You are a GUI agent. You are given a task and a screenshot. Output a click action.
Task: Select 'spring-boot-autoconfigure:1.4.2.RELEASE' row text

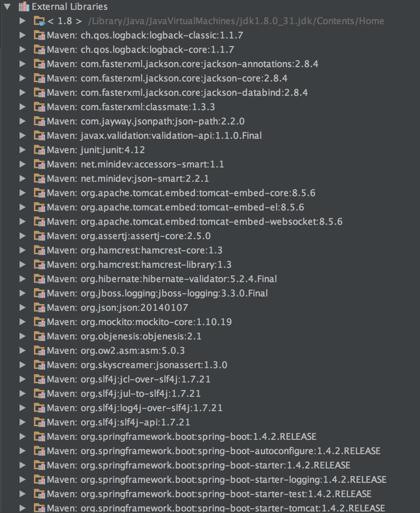(x=213, y=451)
